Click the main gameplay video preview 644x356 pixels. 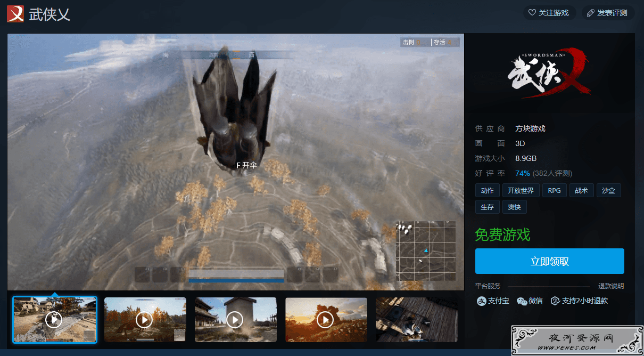coord(236,162)
